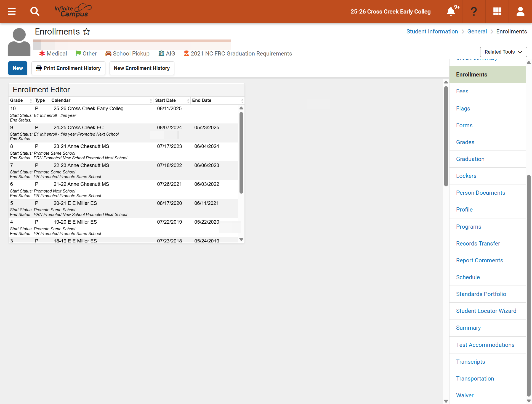This screenshot has height=404, width=532.
Task: Open the search tool magnifier
Action: (35, 11)
